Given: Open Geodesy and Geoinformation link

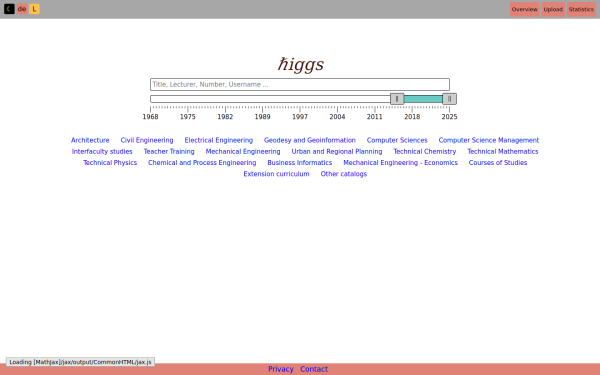Looking at the screenshot, I should pyautogui.click(x=310, y=140).
